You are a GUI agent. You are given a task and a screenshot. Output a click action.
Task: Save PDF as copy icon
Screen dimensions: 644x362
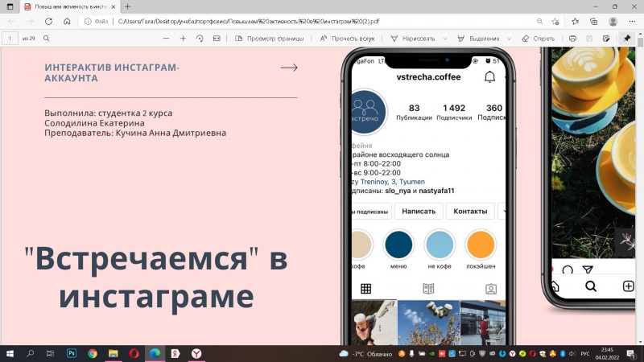click(606, 38)
